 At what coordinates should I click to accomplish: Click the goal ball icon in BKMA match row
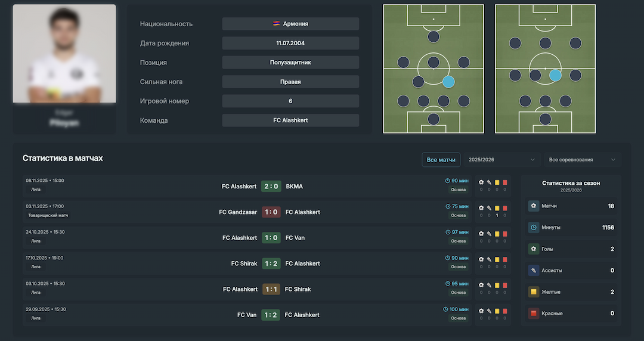coord(481,182)
